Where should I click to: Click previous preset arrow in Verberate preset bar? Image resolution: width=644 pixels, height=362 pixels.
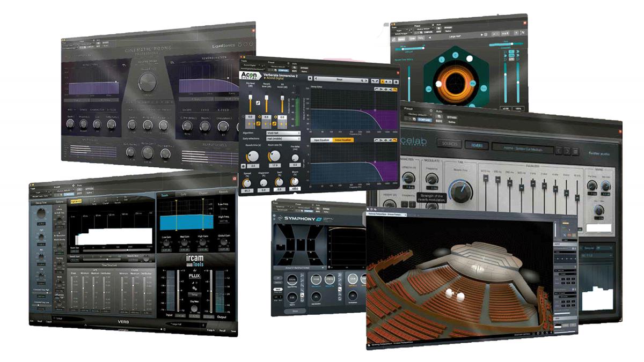tap(316, 78)
